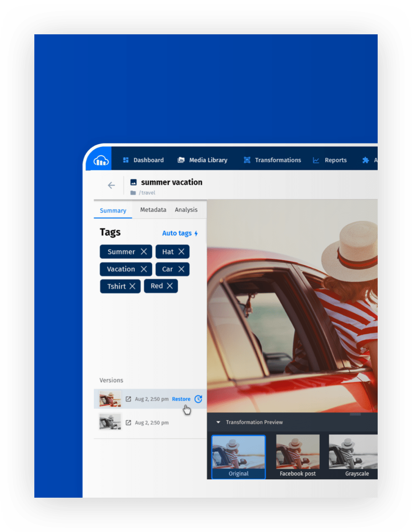Select the Grayscale preview thumbnail

pos(353,456)
